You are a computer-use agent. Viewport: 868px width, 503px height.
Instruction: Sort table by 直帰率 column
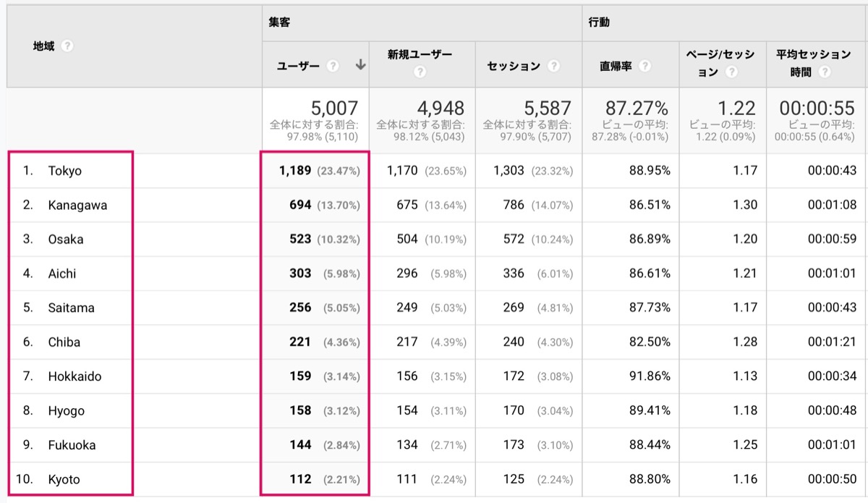click(616, 65)
